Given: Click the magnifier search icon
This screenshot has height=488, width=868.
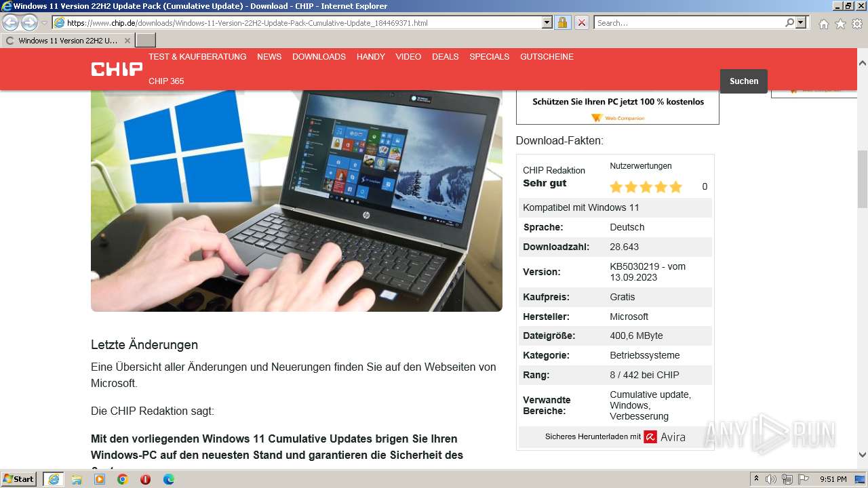Looking at the screenshot, I should click(x=789, y=23).
